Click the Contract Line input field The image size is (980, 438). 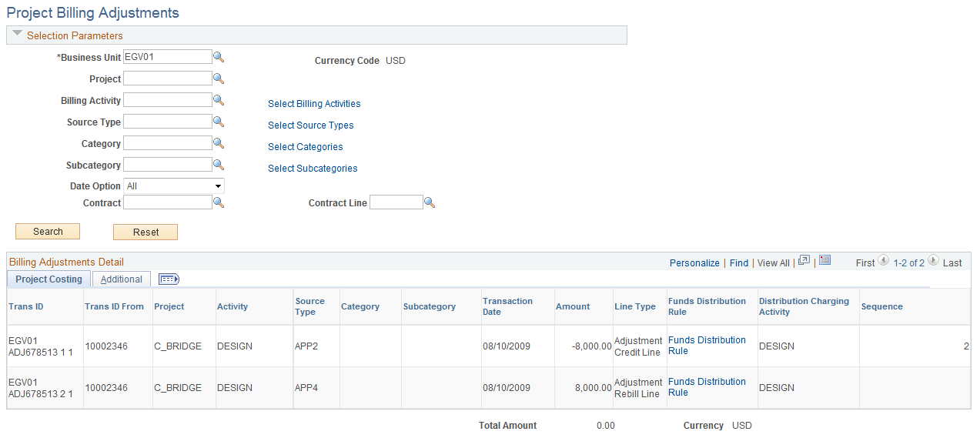click(x=396, y=202)
